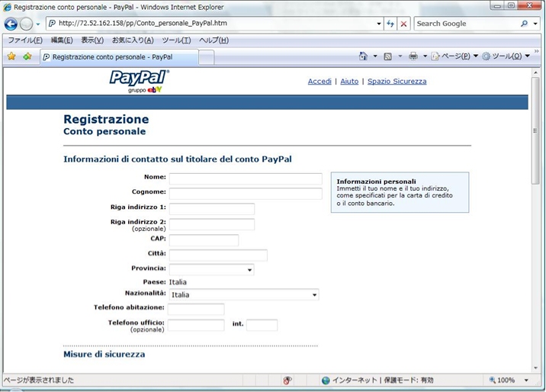Click the browser Back arrow button
Screen dimensions: 546x392
pyautogui.click(x=11, y=24)
